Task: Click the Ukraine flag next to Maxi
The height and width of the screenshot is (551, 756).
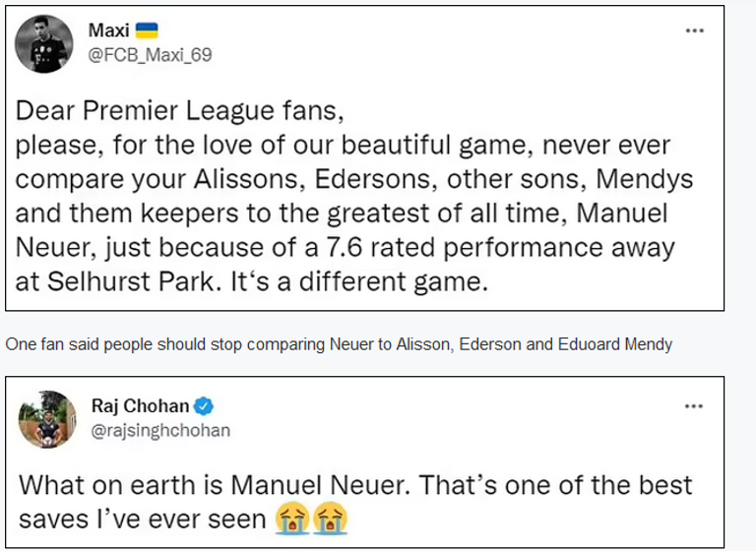Action: tap(147, 31)
